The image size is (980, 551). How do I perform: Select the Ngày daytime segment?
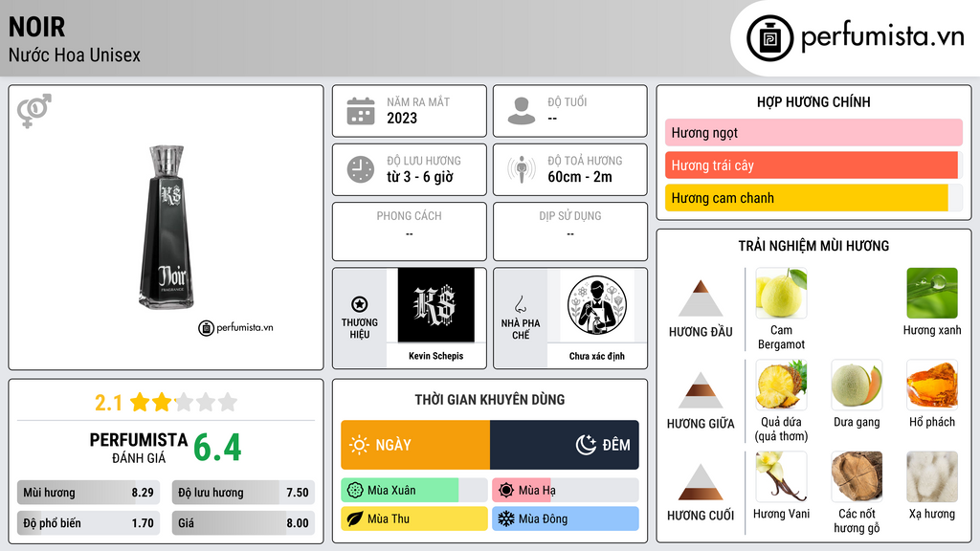[x=415, y=445]
